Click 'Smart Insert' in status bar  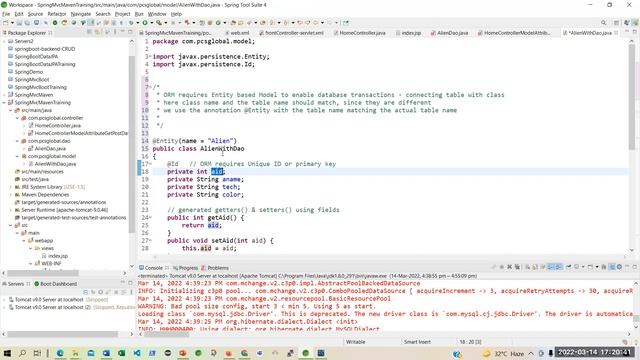417,342
